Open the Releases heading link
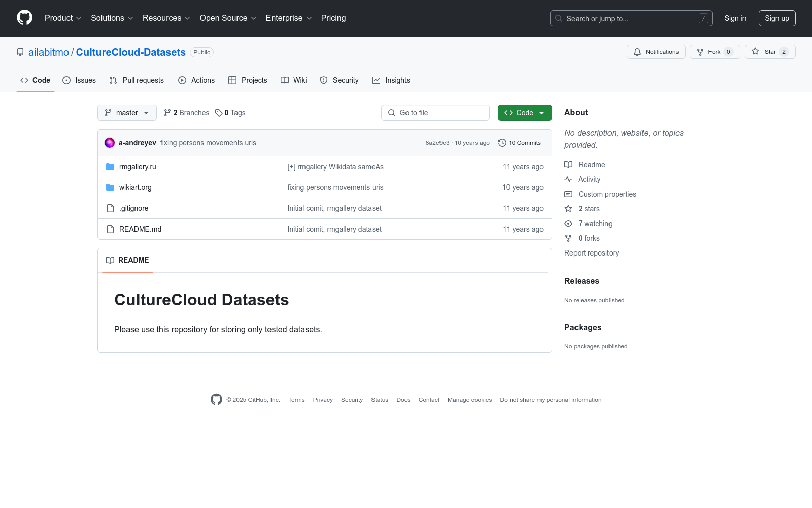812x508 pixels. coord(582,281)
